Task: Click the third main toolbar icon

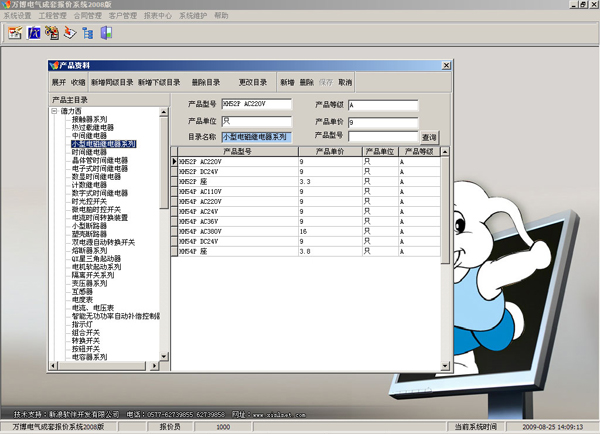Action: pyautogui.click(x=51, y=33)
